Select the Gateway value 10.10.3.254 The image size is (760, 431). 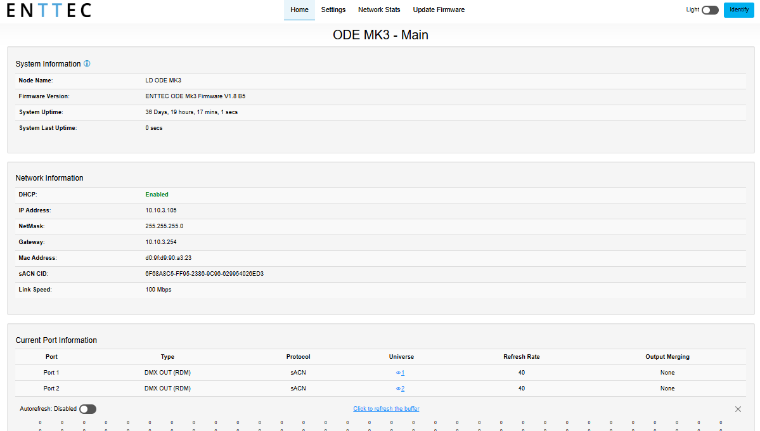(x=161, y=242)
